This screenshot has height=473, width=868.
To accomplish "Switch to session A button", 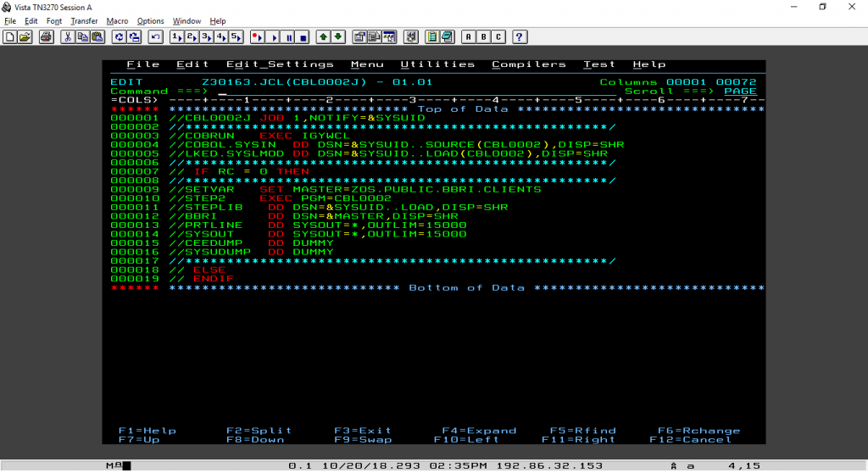I will (x=468, y=37).
